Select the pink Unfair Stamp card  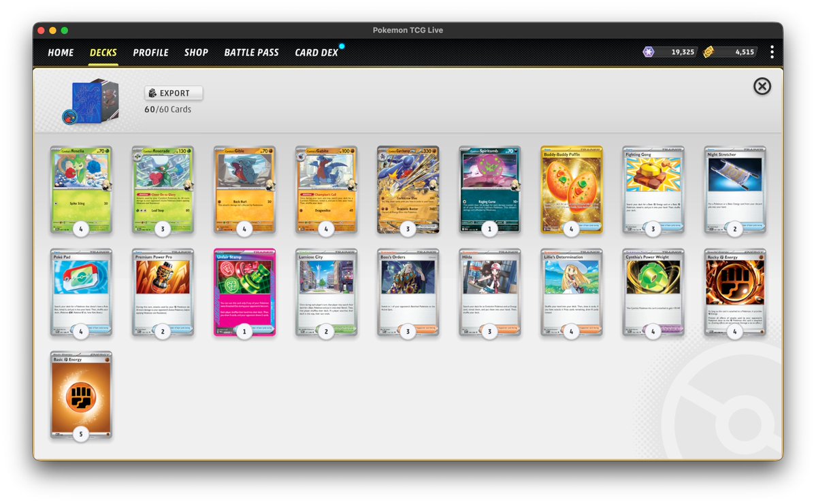[x=244, y=292]
